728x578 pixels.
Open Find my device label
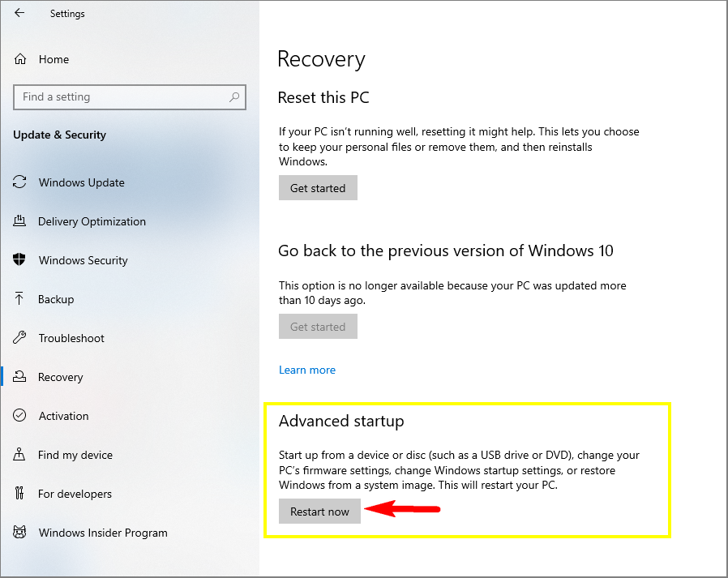coord(75,455)
